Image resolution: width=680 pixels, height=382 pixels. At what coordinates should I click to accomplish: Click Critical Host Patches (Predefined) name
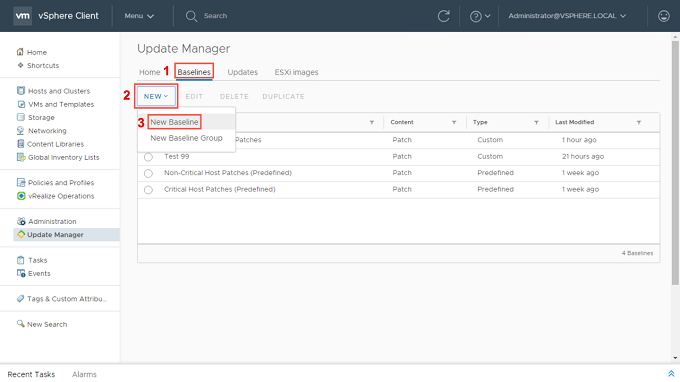(x=219, y=189)
